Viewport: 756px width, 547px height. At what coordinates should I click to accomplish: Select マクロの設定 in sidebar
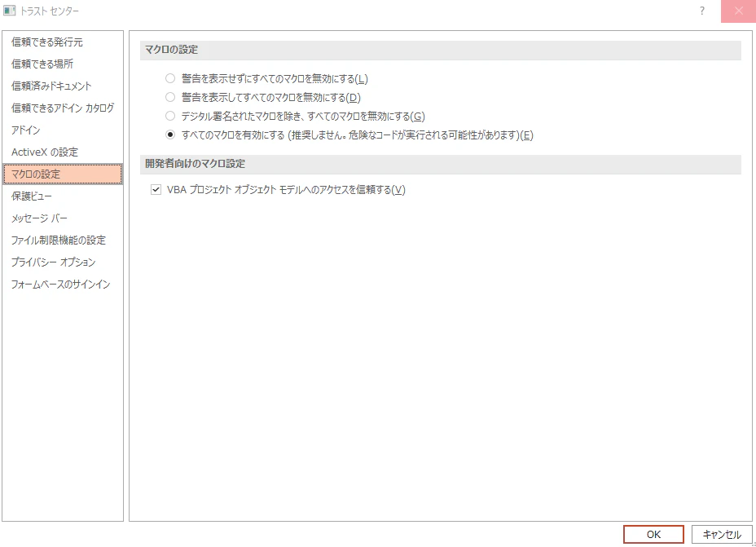pos(63,174)
